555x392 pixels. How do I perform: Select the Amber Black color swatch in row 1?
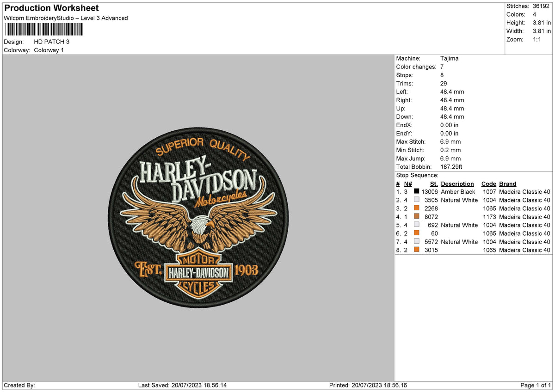pos(416,191)
